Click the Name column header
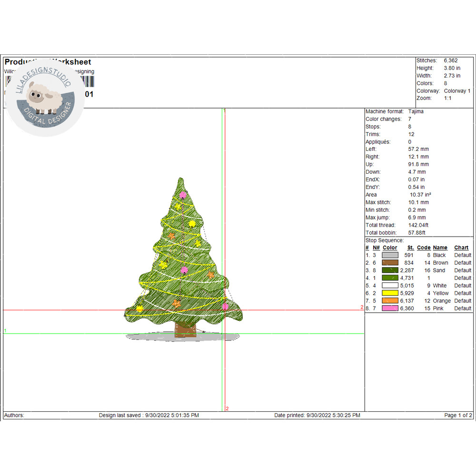This screenshot has height=476, width=476. [x=440, y=248]
